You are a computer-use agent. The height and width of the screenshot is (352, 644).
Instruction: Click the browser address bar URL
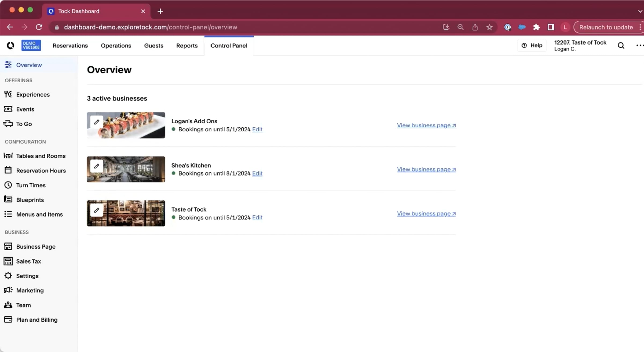151,27
